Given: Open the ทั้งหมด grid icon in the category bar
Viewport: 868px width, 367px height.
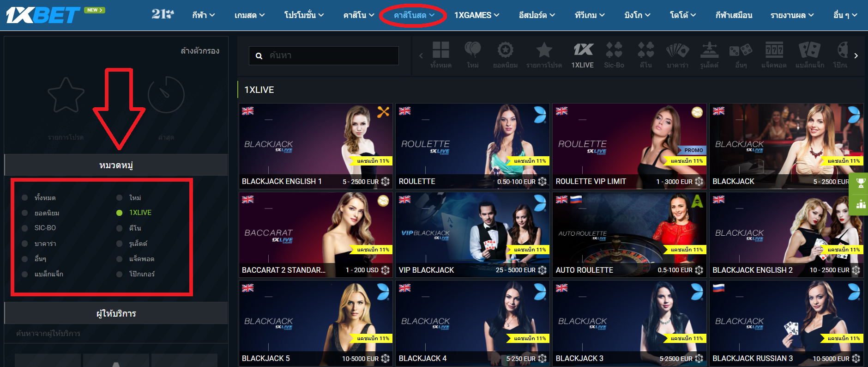Looking at the screenshot, I should click(x=440, y=50).
